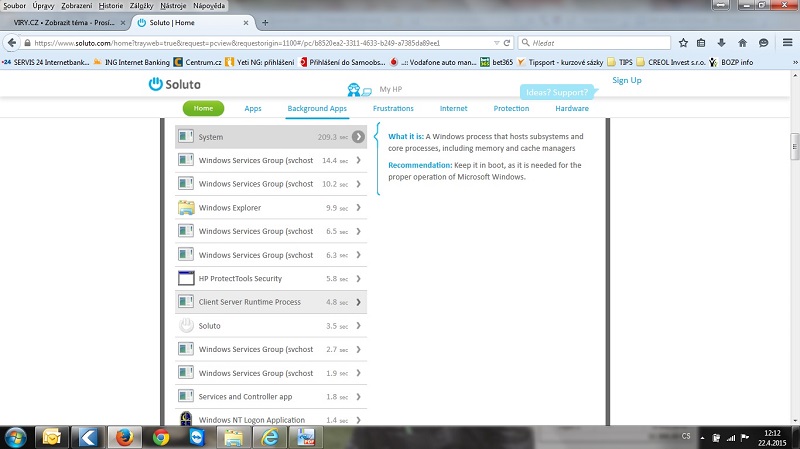Screen dimensions: 800x449
Task: Open Internet Explorer from the taskbar
Action: [270, 437]
